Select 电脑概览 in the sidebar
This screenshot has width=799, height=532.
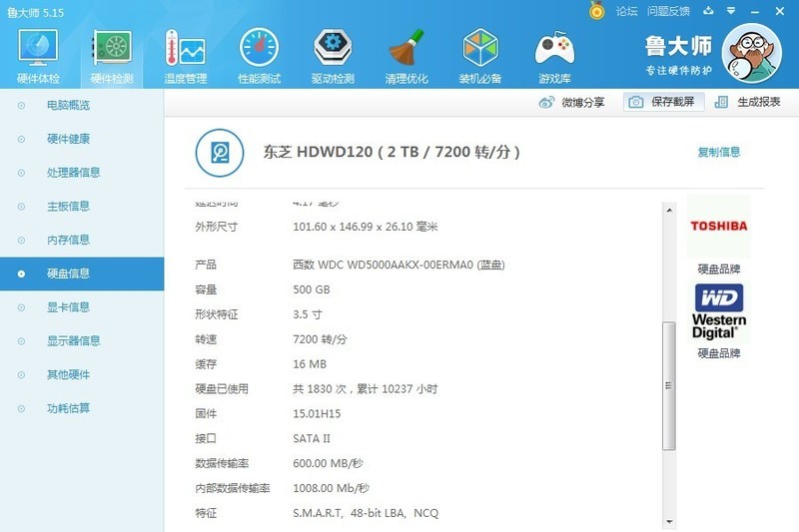coord(82,106)
